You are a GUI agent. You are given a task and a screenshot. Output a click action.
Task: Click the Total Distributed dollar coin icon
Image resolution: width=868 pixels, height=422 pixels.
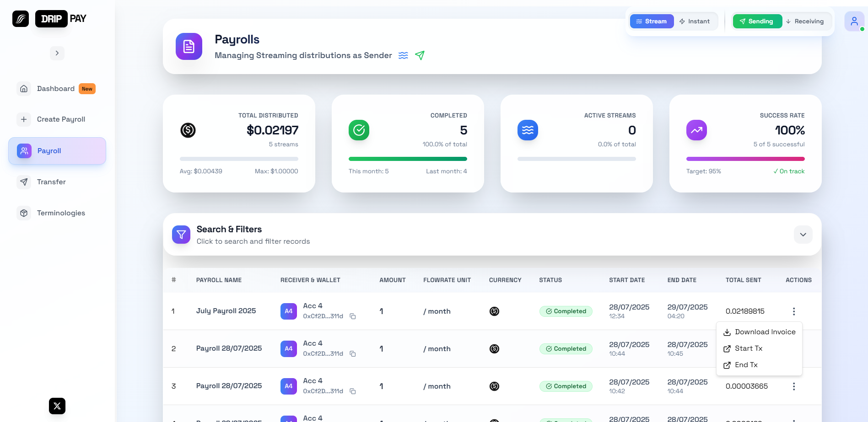(188, 130)
